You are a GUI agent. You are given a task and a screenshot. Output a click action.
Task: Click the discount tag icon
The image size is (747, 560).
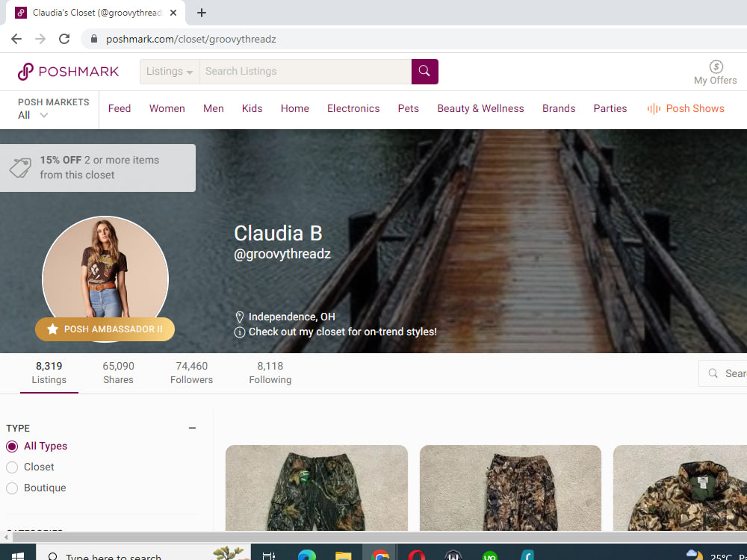(20, 167)
